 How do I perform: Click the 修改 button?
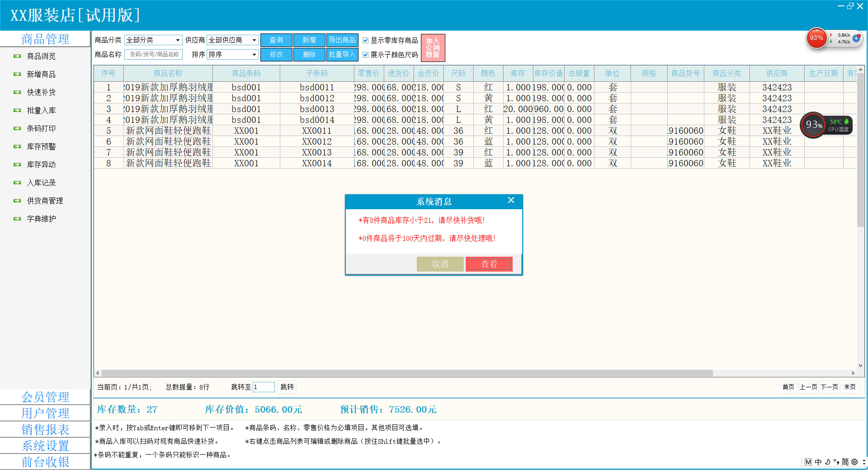276,55
